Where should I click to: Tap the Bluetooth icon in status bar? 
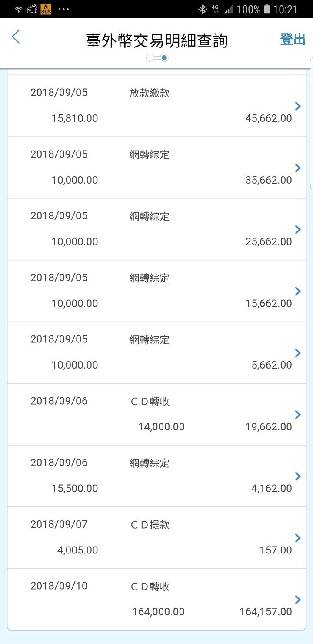click(202, 9)
